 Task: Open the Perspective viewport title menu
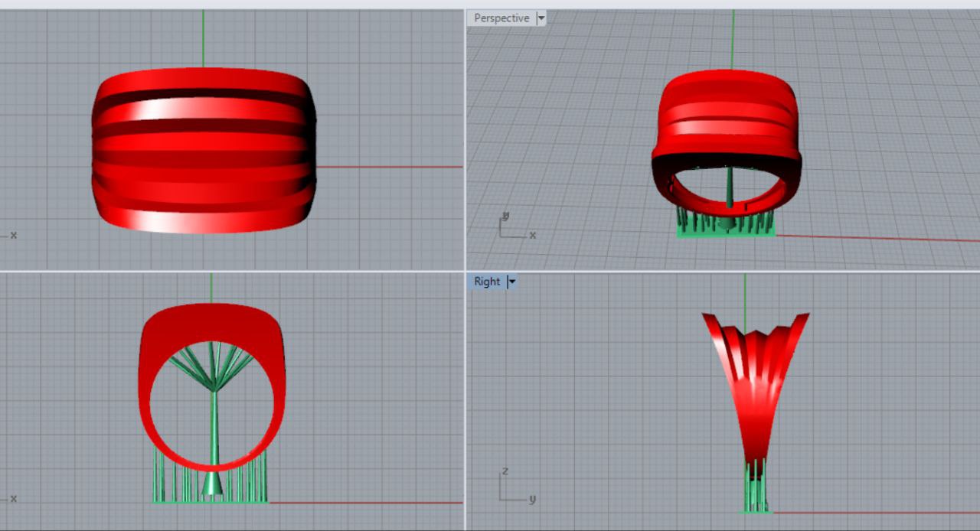tap(501, 18)
